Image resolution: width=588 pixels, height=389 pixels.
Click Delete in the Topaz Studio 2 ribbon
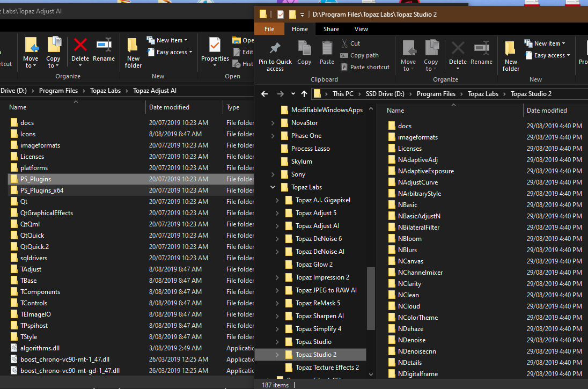458,55
